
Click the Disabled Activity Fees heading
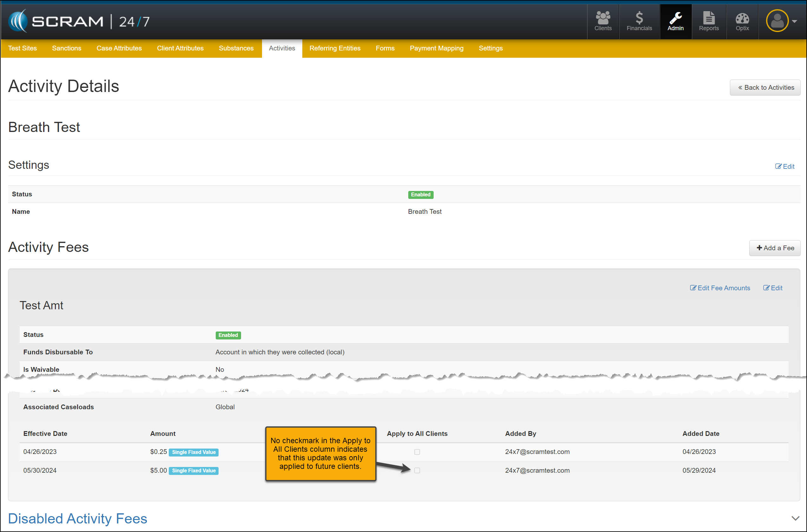point(77,518)
